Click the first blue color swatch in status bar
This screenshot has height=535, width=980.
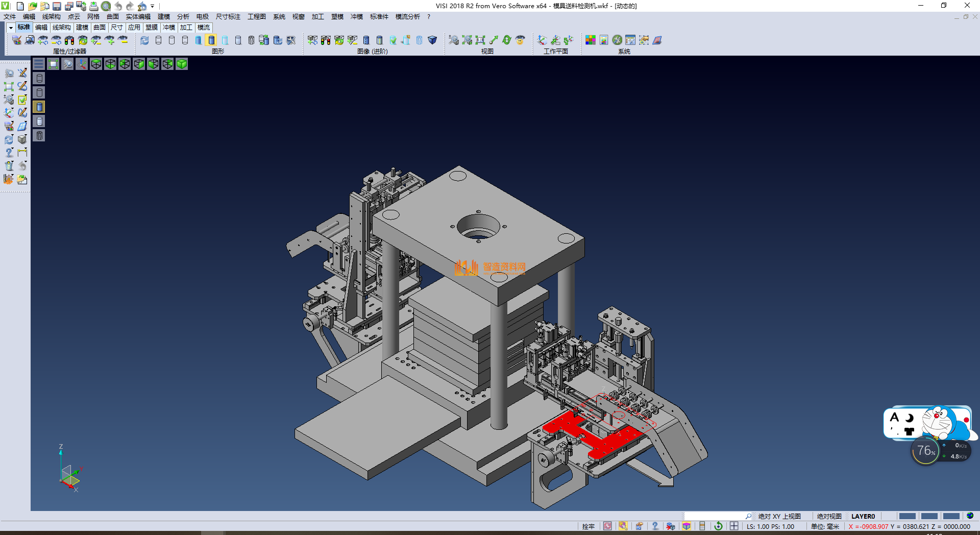pyautogui.click(x=907, y=516)
